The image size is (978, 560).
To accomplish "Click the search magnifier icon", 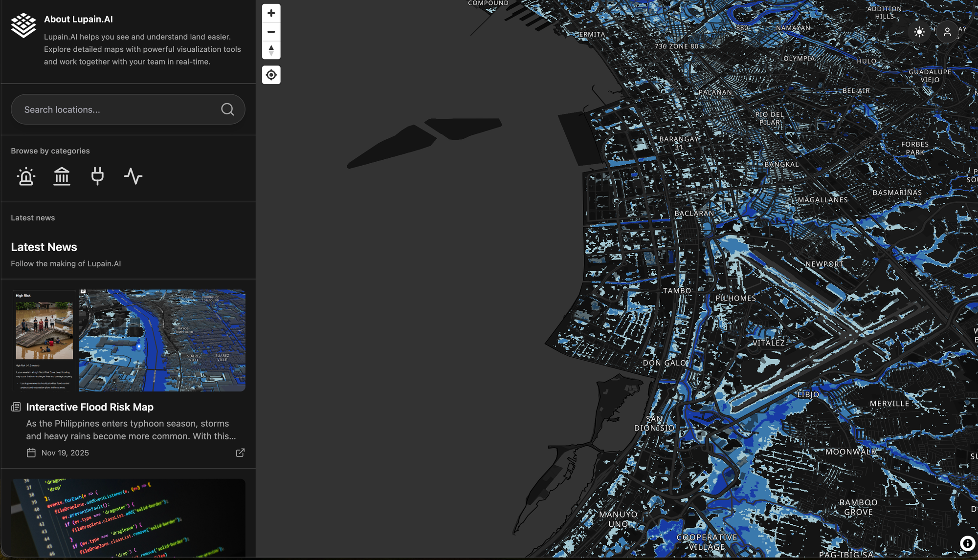I will (x=227, y=109).
